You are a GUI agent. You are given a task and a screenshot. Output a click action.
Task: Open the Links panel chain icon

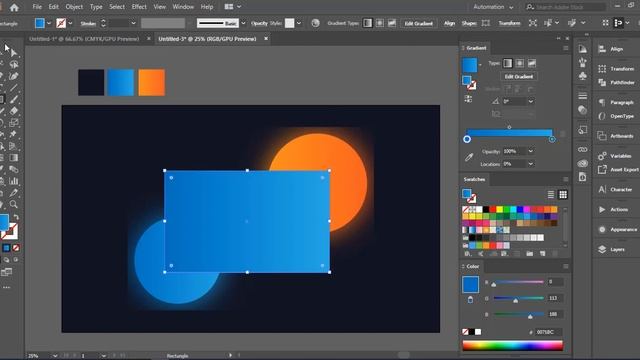pyautogui.click(x=582, y=149)
